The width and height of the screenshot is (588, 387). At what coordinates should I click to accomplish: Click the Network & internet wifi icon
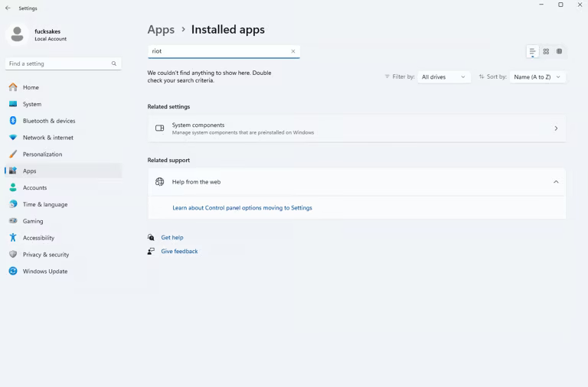pyautogui.click(x=13, y=138)
